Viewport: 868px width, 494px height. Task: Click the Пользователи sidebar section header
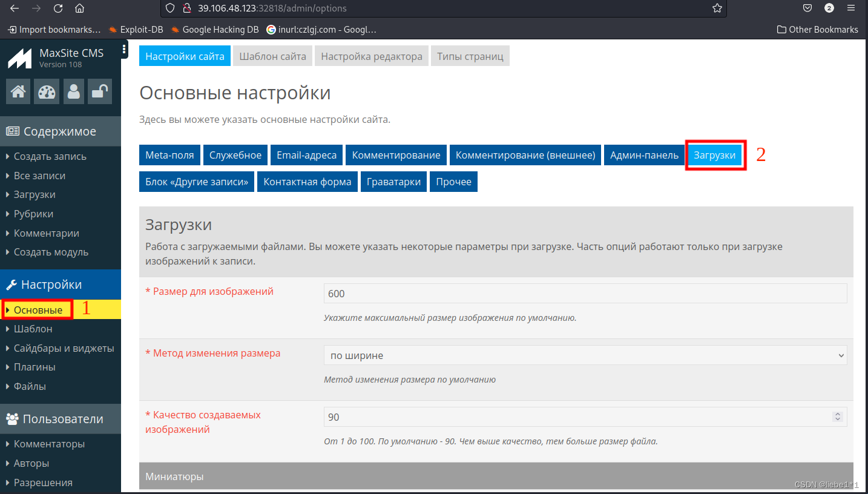point(61,419)
